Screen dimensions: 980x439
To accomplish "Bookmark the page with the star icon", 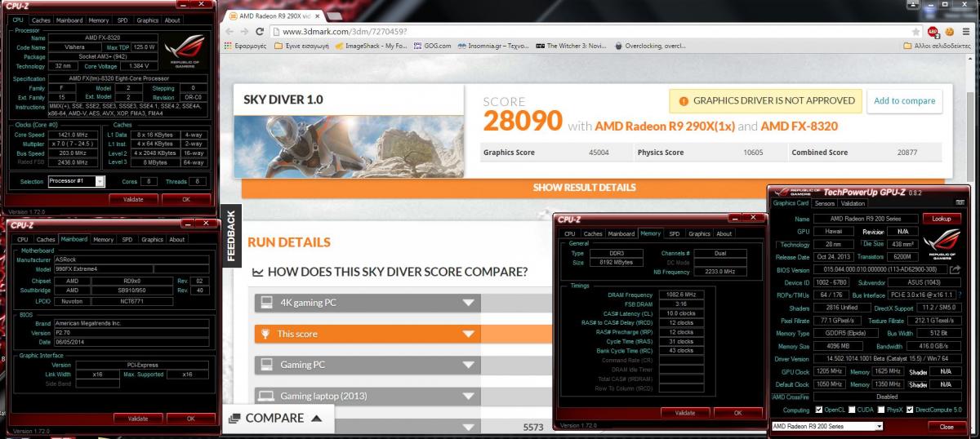I will click(915, 31).
